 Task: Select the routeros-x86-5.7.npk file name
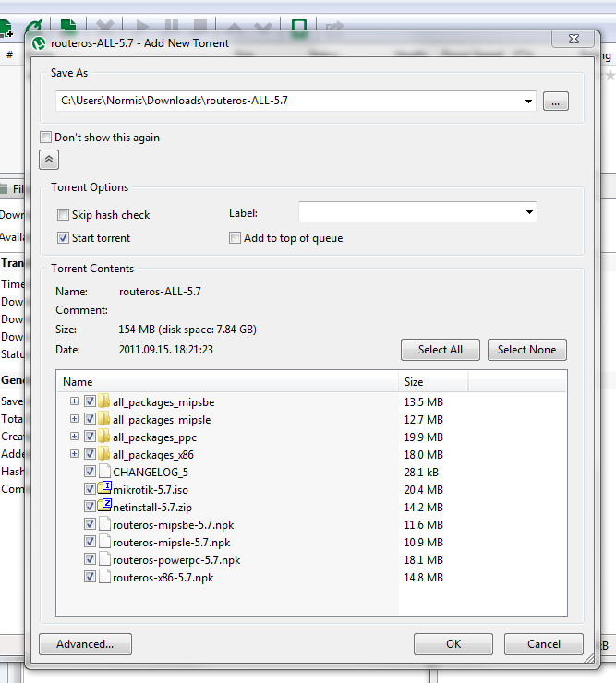pos(163,578)
